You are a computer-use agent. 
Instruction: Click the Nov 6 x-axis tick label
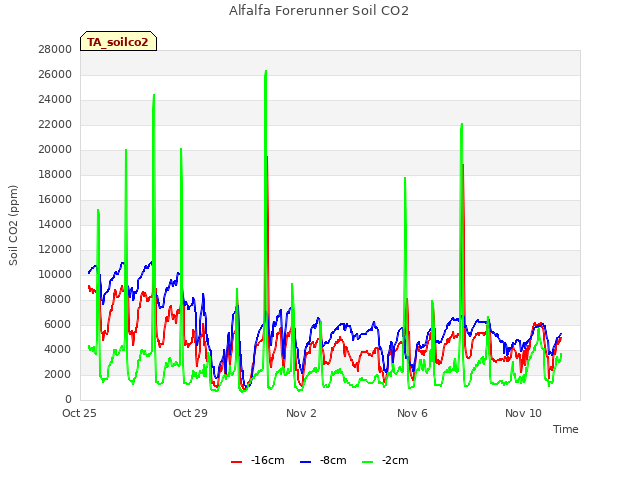[x=412, y=413]
